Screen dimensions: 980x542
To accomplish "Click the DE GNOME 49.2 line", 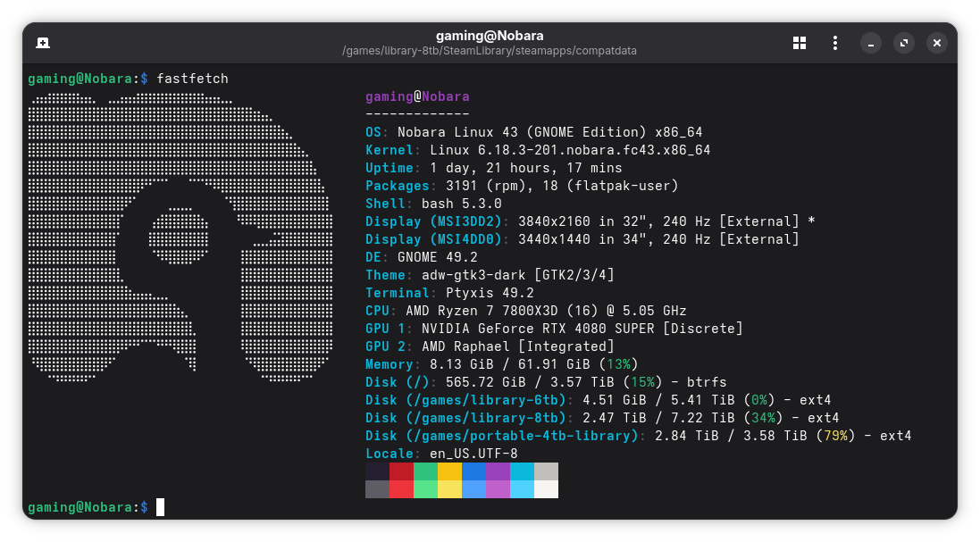I will [422, 257].
